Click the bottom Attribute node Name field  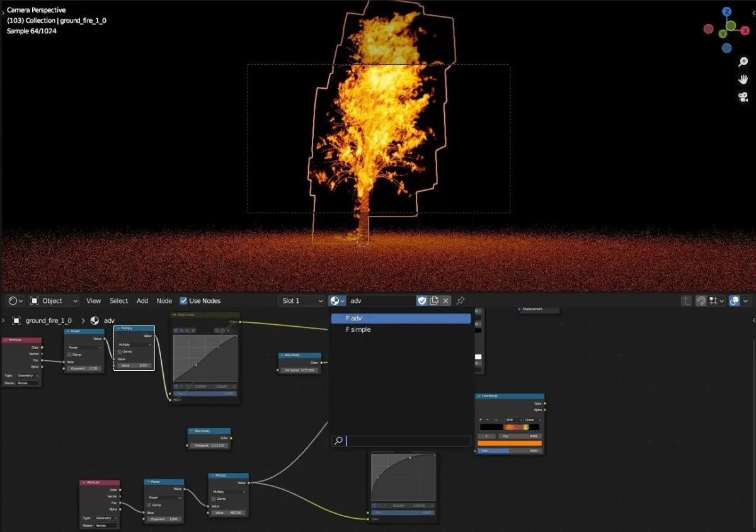pos(105,525)
